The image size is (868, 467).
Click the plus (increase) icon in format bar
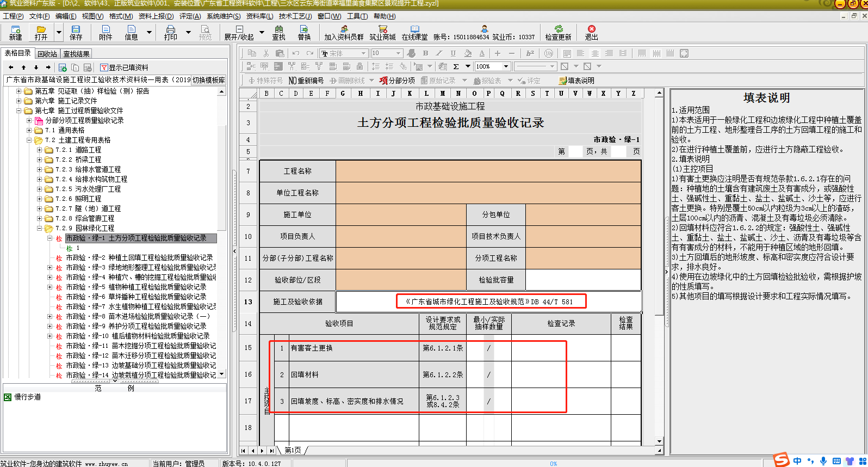497,53
